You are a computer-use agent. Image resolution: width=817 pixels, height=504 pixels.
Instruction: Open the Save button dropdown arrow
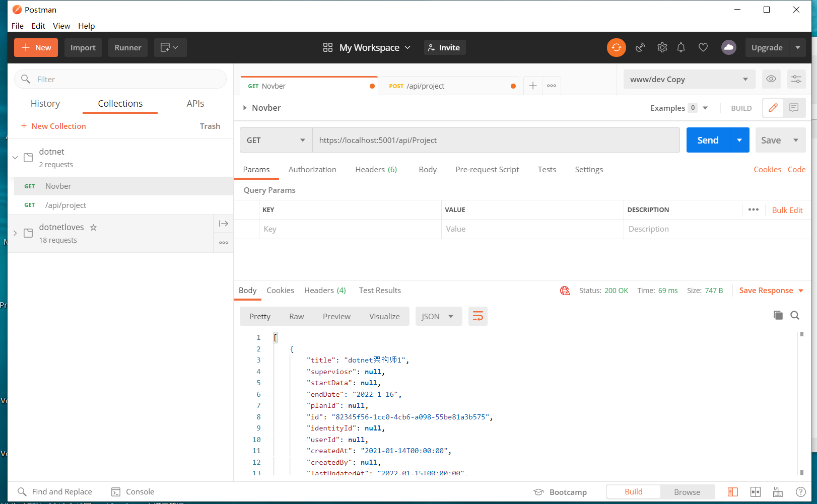pyautogui.click(x=796, y=140)
